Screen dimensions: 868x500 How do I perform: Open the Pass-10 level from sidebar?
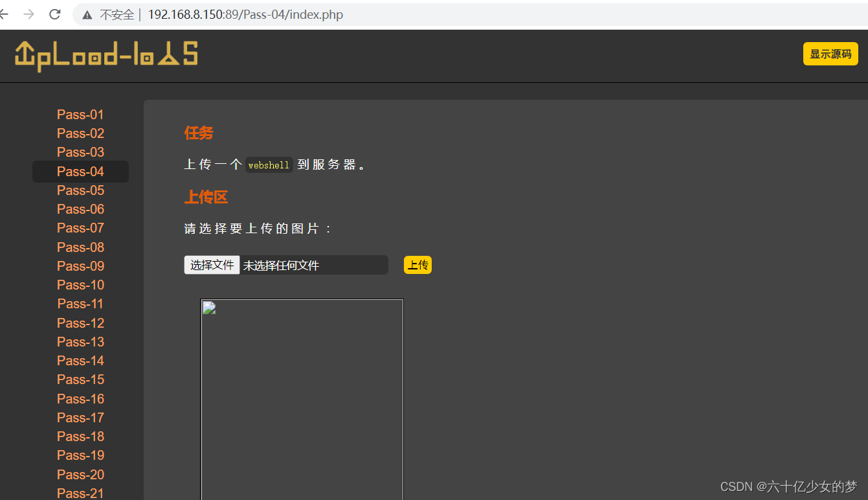click(80, 284)
